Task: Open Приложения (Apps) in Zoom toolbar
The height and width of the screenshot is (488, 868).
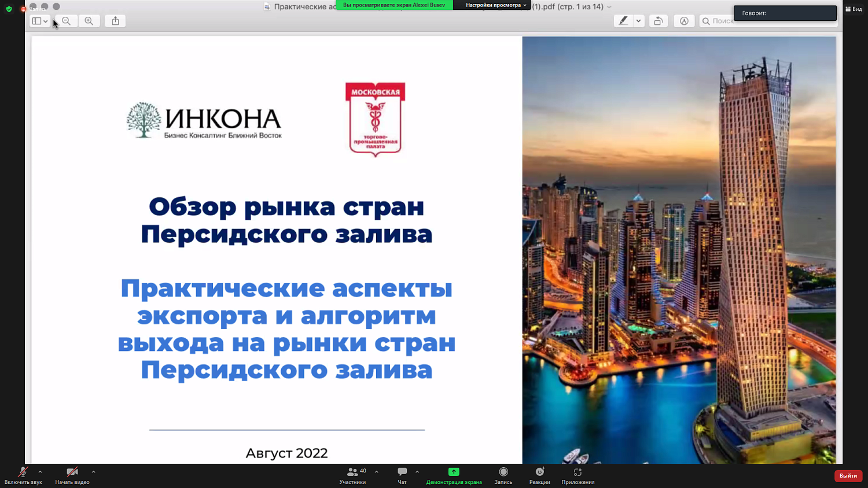Action: [577, 475]
